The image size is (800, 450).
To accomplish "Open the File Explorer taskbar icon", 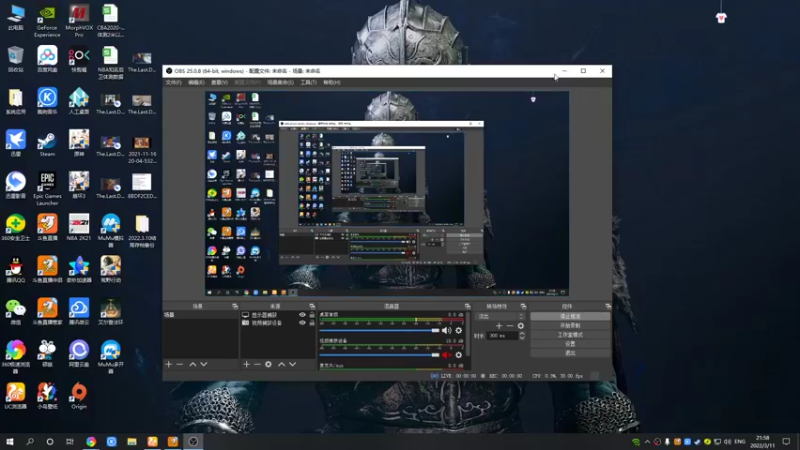I will pos(132,441).
